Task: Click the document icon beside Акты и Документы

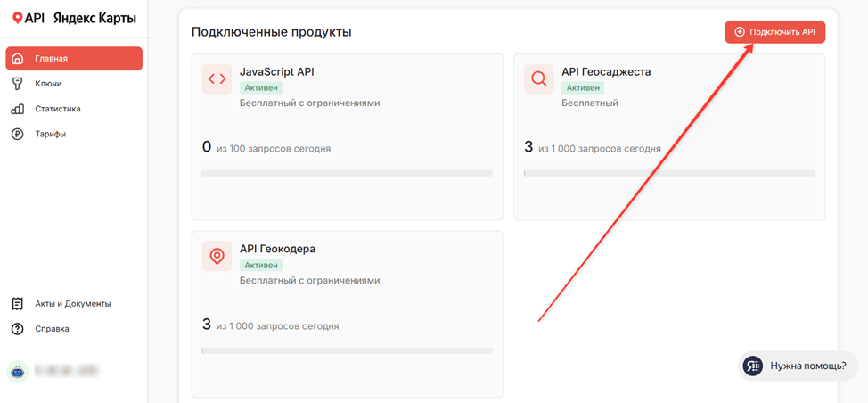Action: [18, 303]
